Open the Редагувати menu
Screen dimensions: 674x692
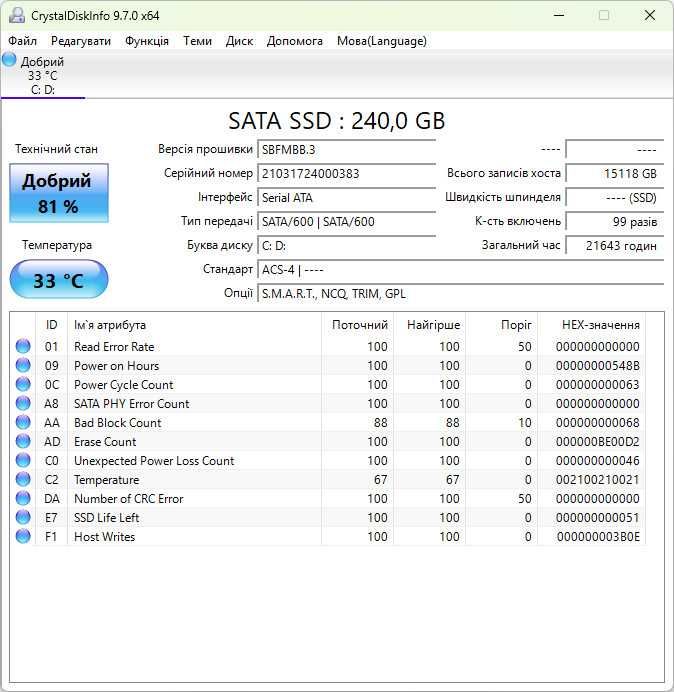tap(81, 41)
